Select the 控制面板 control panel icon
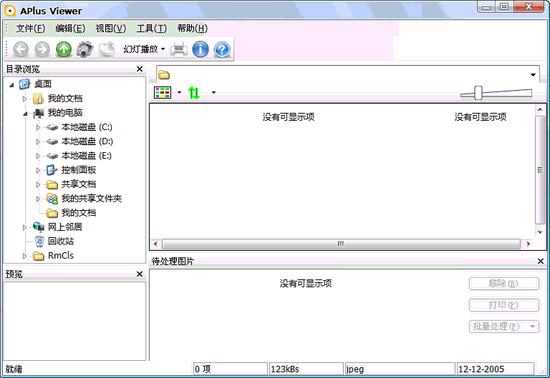 (52, 170)
